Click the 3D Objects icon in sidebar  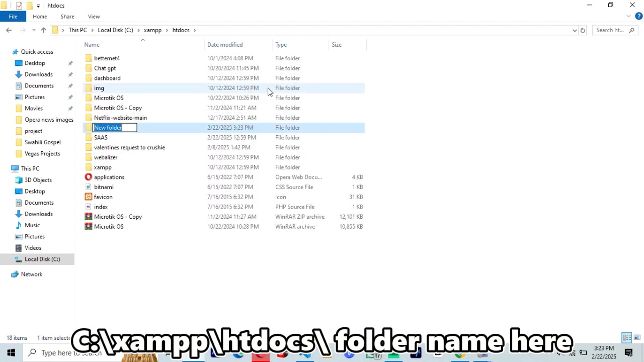click(19, 180)
